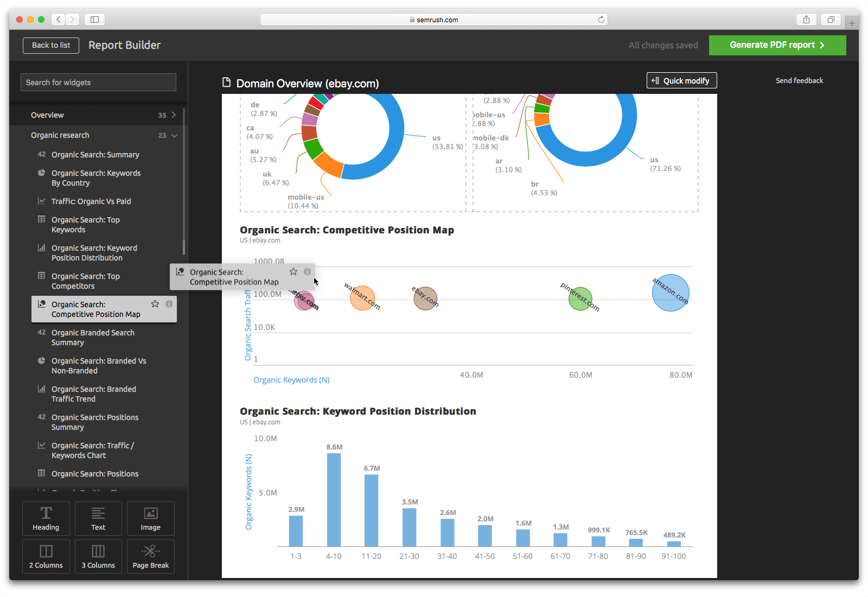The image size is (868, 597).
Task: Click the star icon on selected Competitive Position Map
Action: point(155,304)
